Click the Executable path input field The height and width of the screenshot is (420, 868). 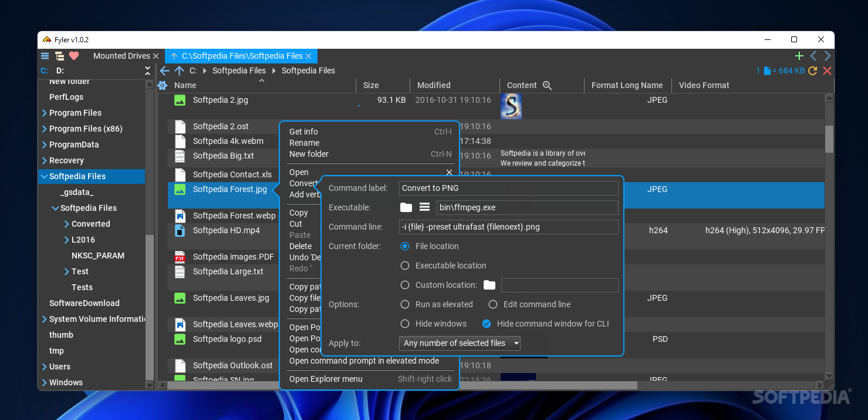527,207
